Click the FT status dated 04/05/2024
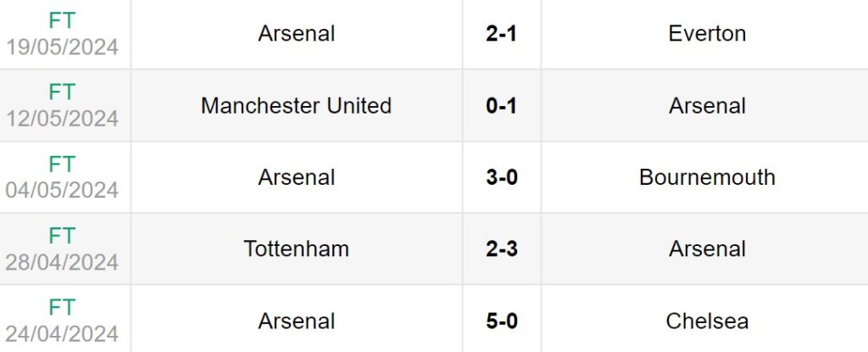Viewport: 868px width, 352px height. coord(62,165)
